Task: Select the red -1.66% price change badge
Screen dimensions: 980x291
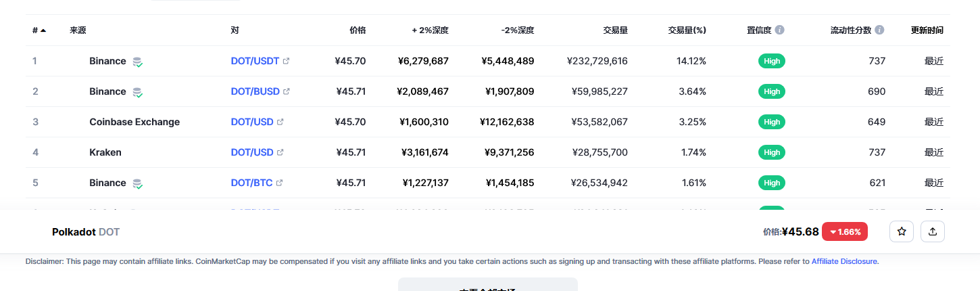Action: coord(845,231)
